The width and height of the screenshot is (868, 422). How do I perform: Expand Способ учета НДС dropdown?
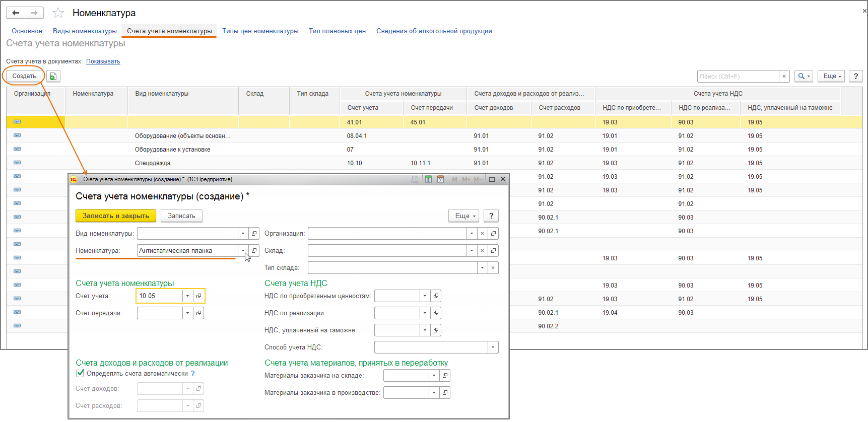[x=493, y=347]
